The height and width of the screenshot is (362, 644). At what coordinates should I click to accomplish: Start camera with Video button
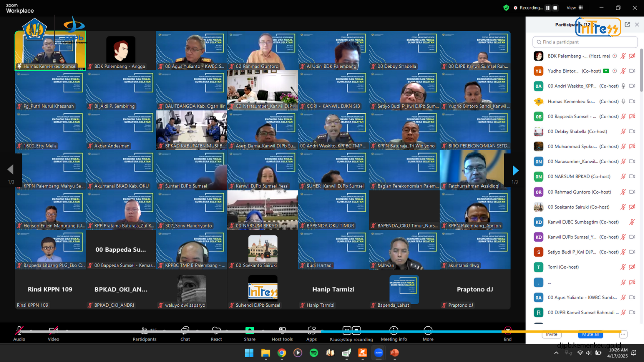pyautogui.click(x=53, y=333)
